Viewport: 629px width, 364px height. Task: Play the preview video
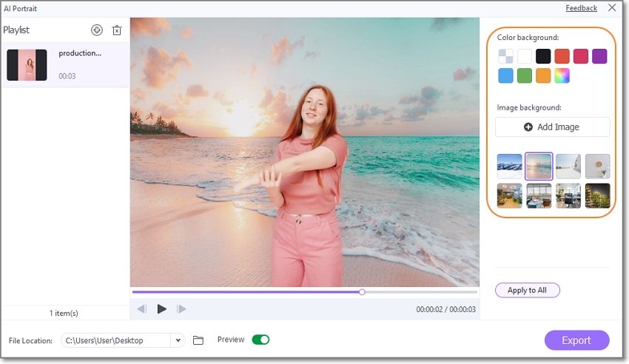161,309
